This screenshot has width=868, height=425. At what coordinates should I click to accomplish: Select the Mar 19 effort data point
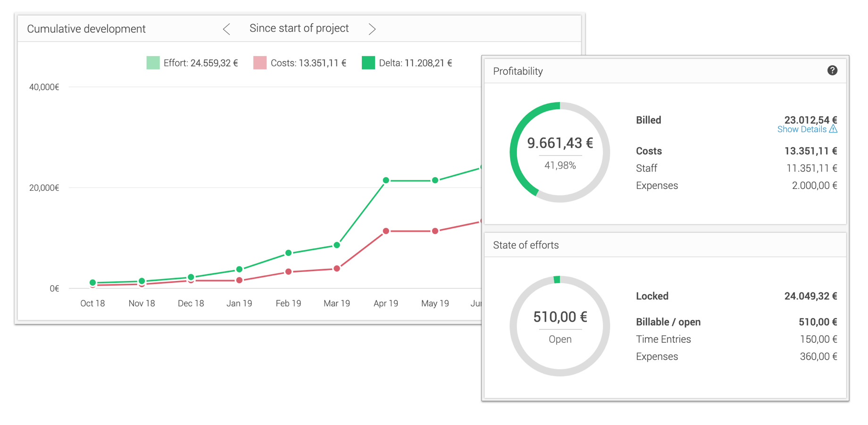point(337,245)
